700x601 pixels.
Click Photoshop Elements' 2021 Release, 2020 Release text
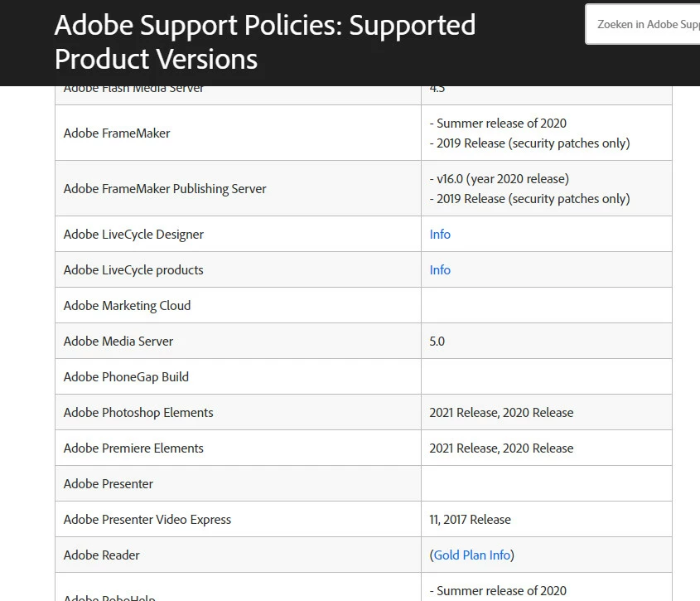pos(501,413)
